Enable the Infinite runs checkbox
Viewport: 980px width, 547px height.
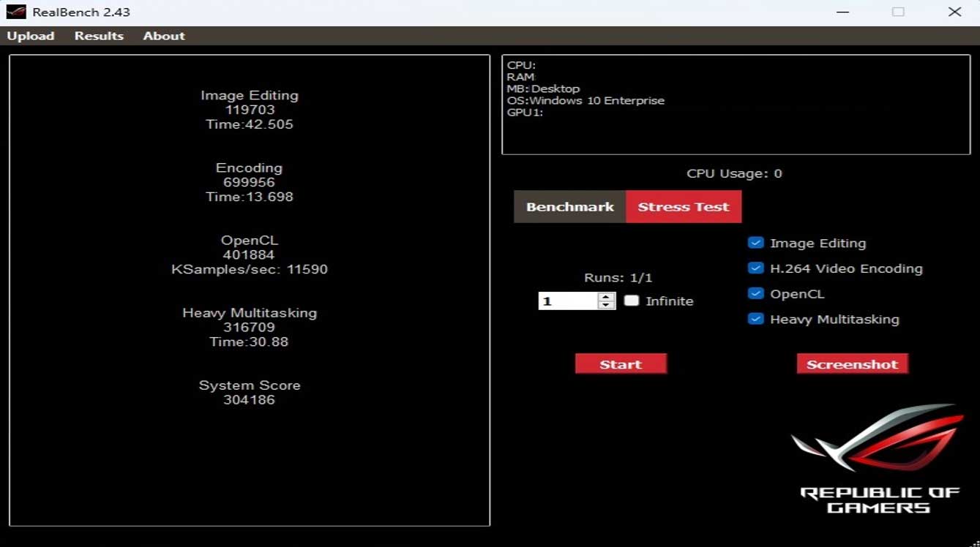631,301
